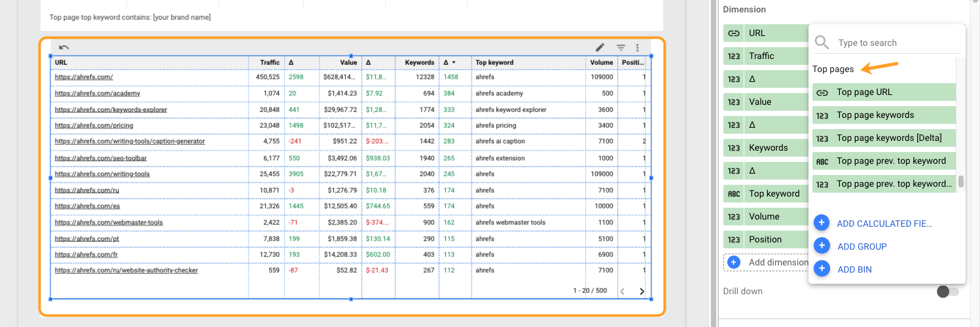This screenshot has height=327, width=980.
Task: Click the undo arrow icon above table
Action: pos(64,47)
